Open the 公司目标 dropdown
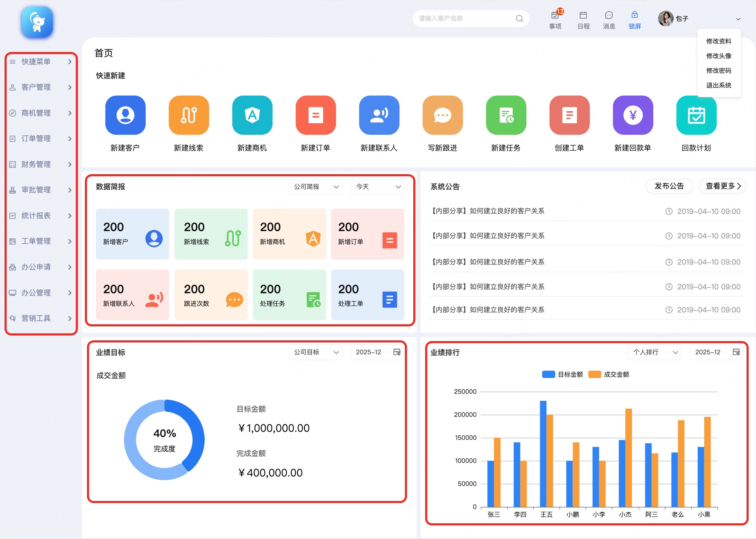The image size is (756, 539). pos(315,352)
